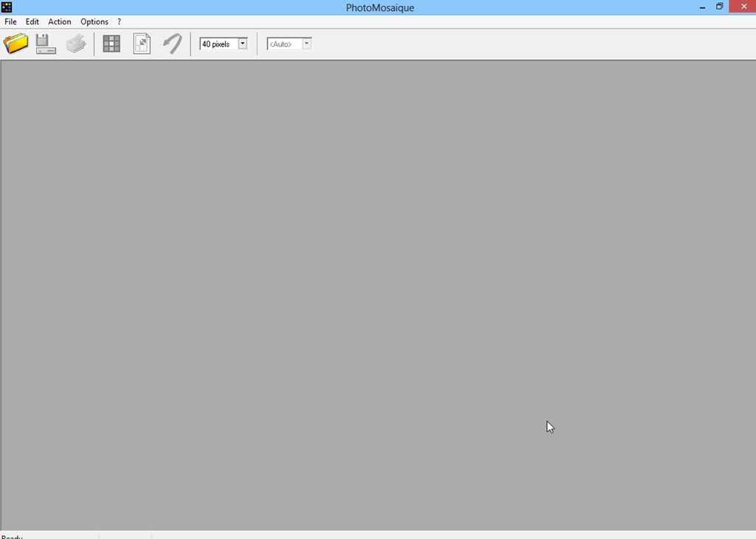Open the File menu
756x539 pixels.
[x=10, y=21]
